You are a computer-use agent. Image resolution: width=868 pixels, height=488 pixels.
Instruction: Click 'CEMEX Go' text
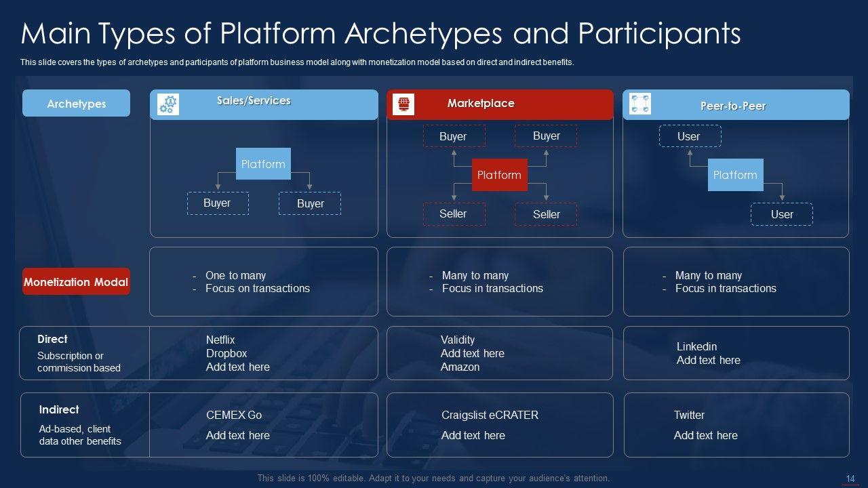(234, 415)
